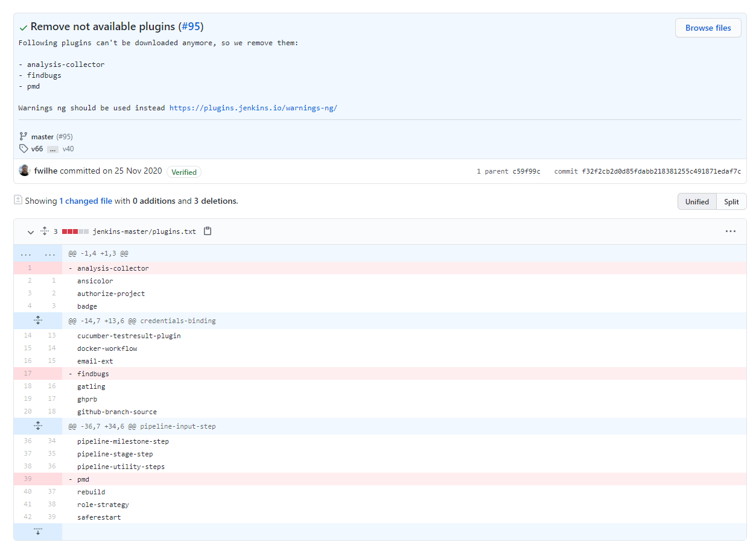
Task: Expand the hidden tags between v66 and v40
Action: (52, 150)
